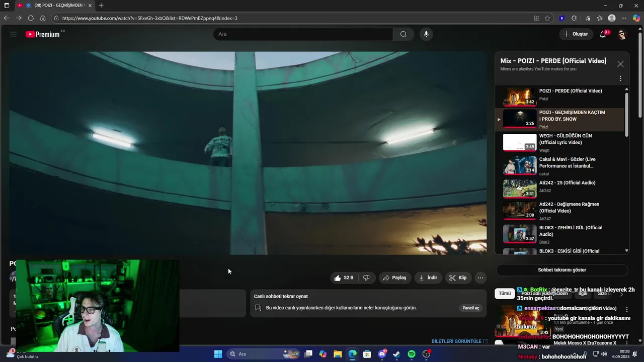
Task: Open the Copilot sidebar icon
Action: coord(636,18)
